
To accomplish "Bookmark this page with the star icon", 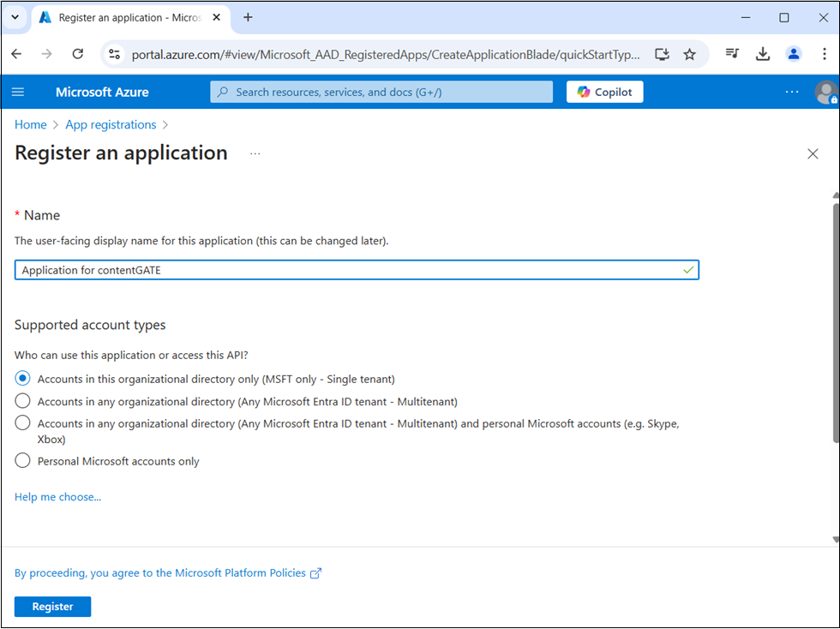I will (689, 54).
